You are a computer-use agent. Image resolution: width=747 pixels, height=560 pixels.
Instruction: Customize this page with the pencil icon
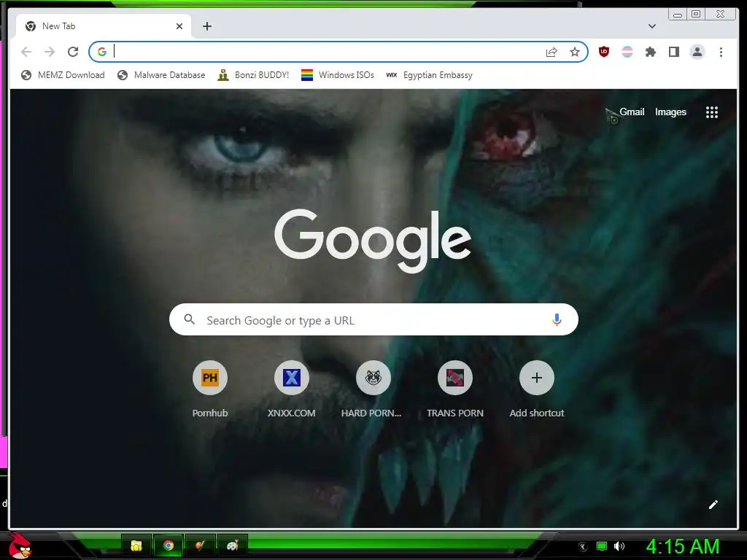coord(713,505)
